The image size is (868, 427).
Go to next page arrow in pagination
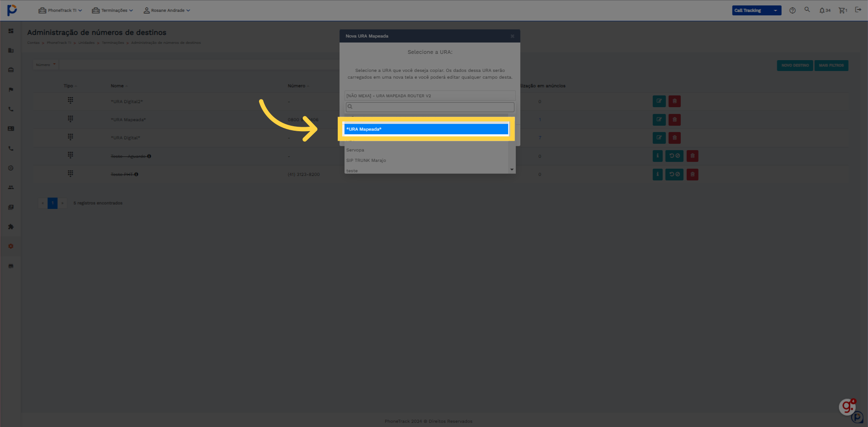coord(62,203)
